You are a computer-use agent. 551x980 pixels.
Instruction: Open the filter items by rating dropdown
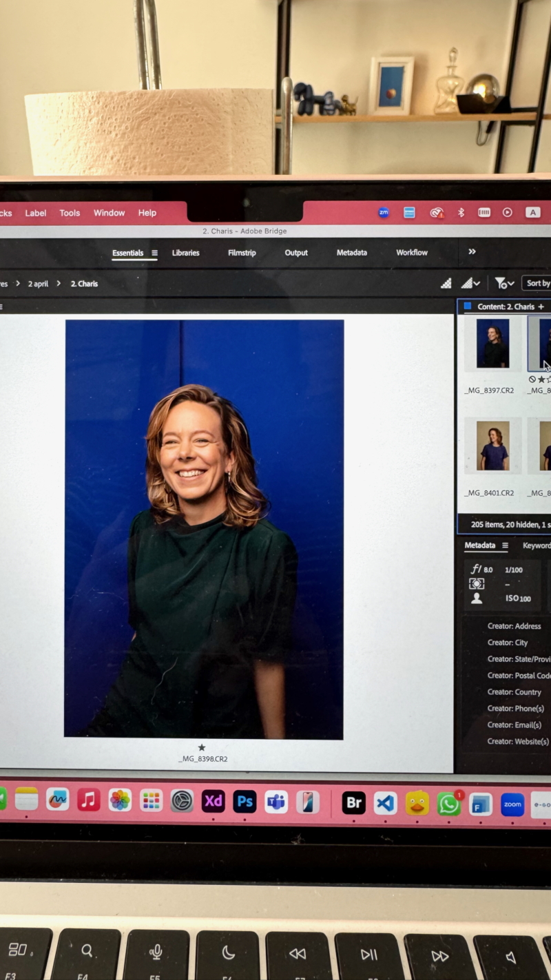[x=504, y=283]
